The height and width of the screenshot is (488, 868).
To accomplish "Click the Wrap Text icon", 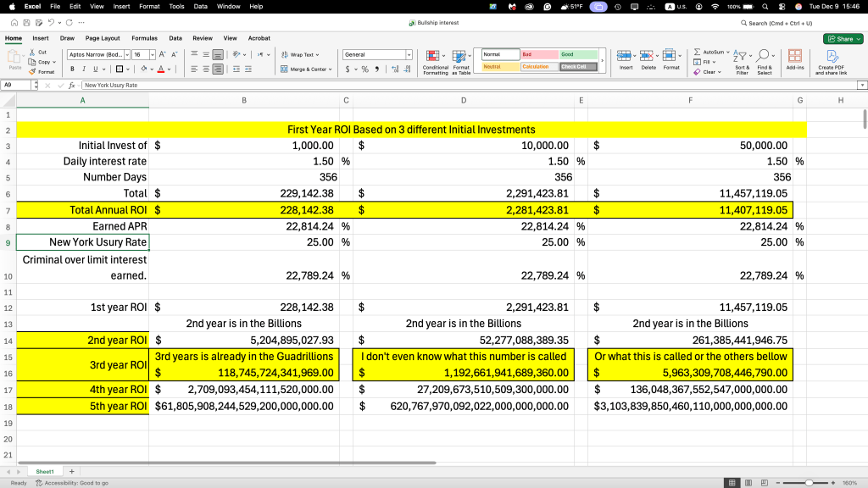I will point(284,54).
